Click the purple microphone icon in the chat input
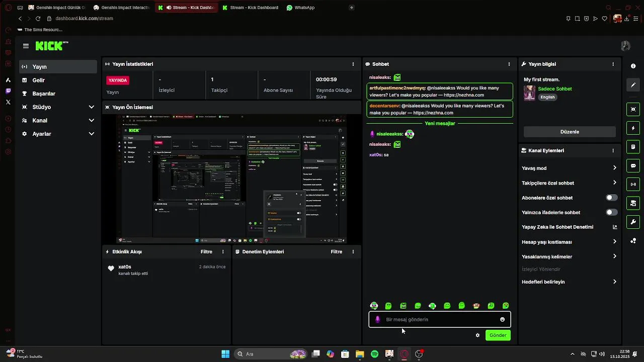 (x=377, y=319)
